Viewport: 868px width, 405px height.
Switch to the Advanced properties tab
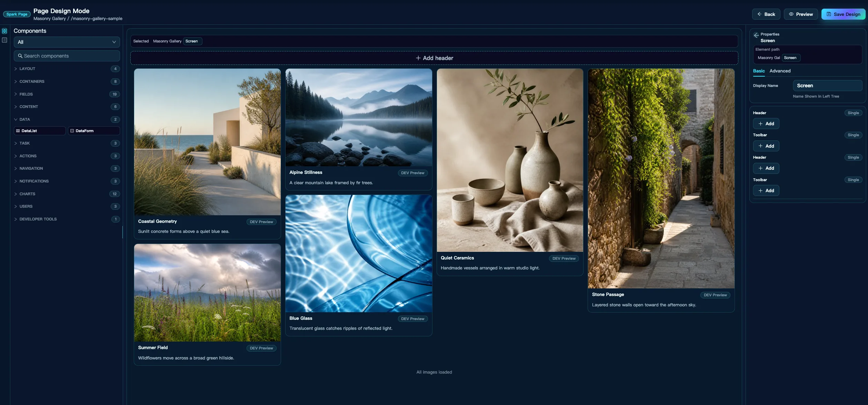(x=780, y=71)
